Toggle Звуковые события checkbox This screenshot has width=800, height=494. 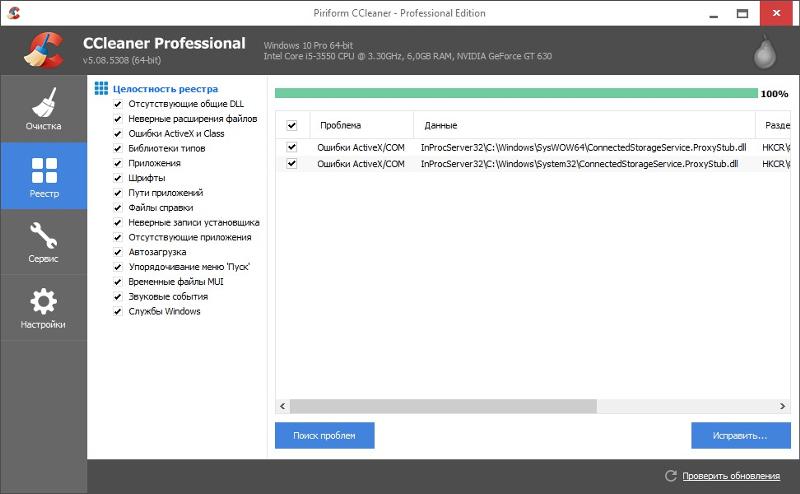(118, 297)
